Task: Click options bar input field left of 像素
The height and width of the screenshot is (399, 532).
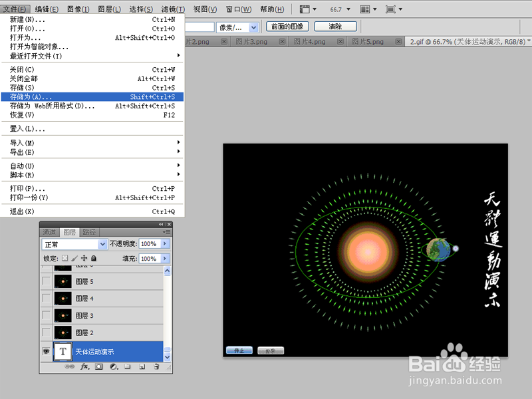Action: coord(199,27)
